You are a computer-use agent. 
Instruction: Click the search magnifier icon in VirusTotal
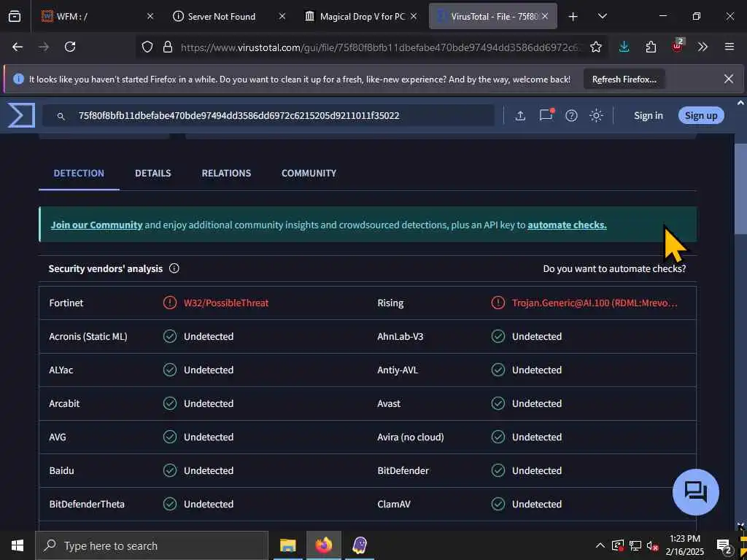tap(61, 116)
